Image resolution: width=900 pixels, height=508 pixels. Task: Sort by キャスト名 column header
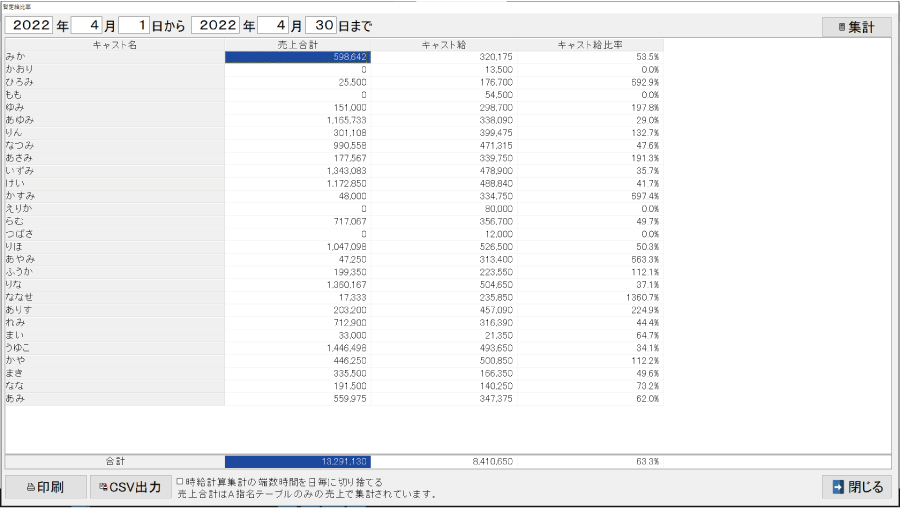114,45
